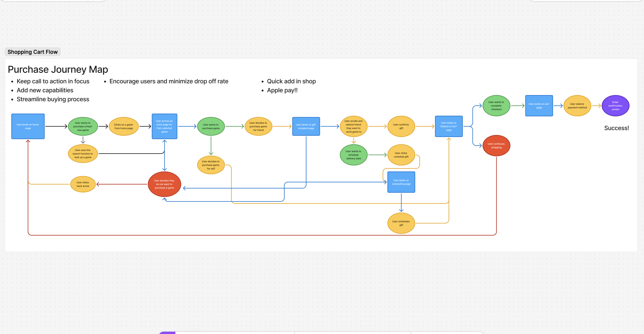644x334 pixels.
Task: Click the 'User confirms gift' oval
Action: coord(401,126)
